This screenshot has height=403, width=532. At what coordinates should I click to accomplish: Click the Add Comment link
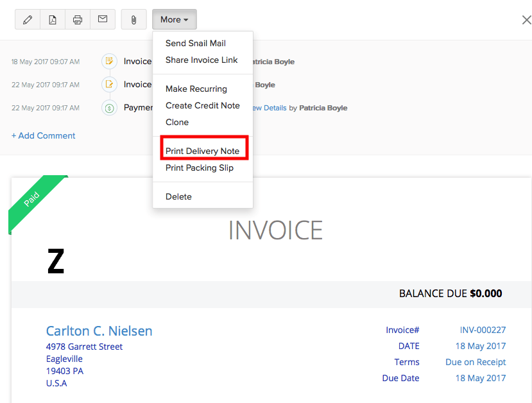[43, 135]
